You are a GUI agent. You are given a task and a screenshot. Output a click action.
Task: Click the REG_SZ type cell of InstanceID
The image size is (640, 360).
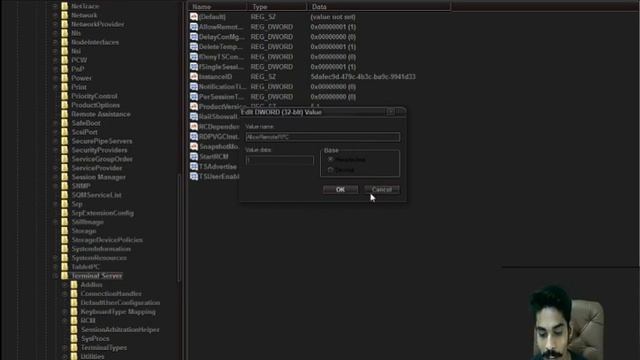(x=263, y=77)
